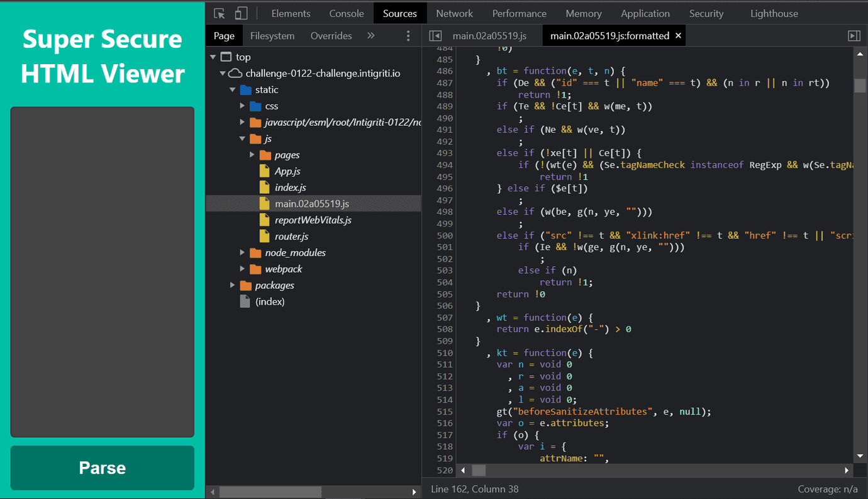
Task: Open the navigator three-dot options menu
Action: coord(408,36)
